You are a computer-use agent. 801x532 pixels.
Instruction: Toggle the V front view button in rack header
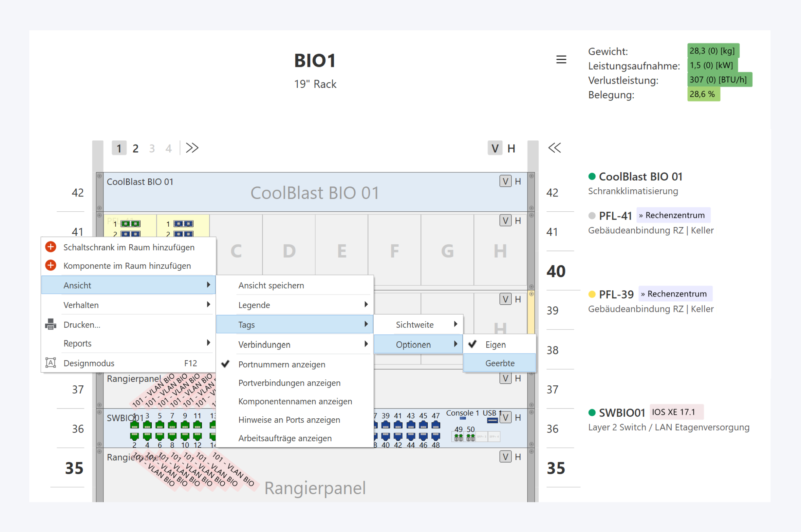[x=495, y=148]
